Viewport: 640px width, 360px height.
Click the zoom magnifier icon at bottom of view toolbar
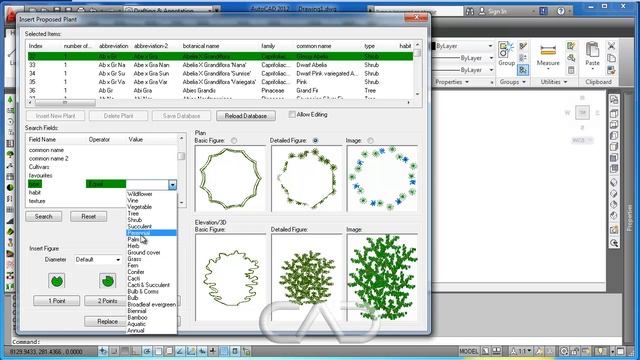pos(614,243)
